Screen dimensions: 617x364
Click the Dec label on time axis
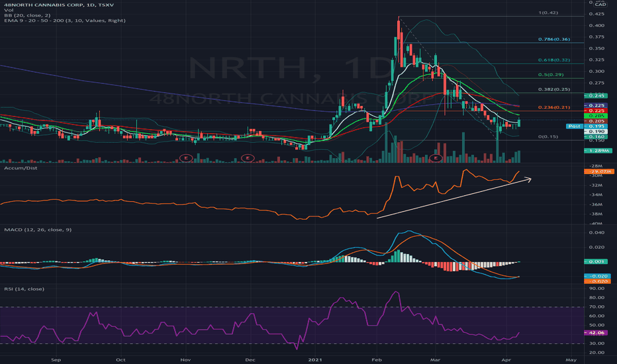[x=250, y=359]
